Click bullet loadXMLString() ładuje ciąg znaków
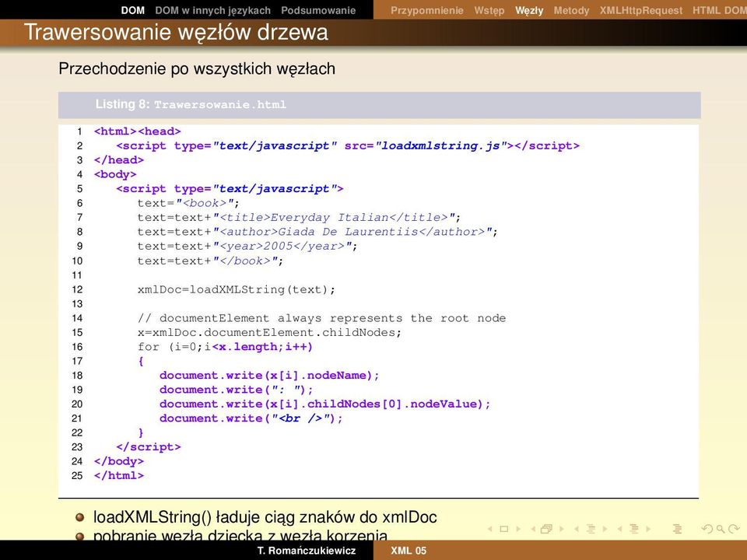The image size is (747, 560). (x=265, y=517)
